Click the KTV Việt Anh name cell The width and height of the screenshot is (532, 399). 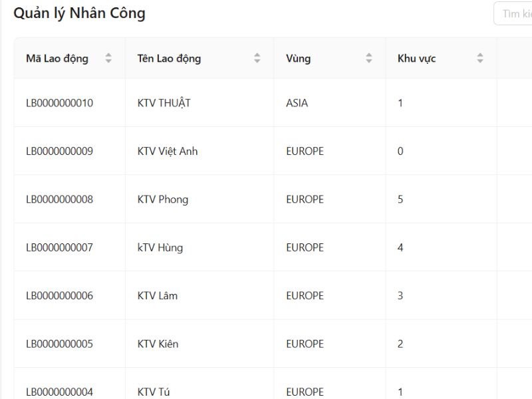pyautogui.click(x=168, y=151)
